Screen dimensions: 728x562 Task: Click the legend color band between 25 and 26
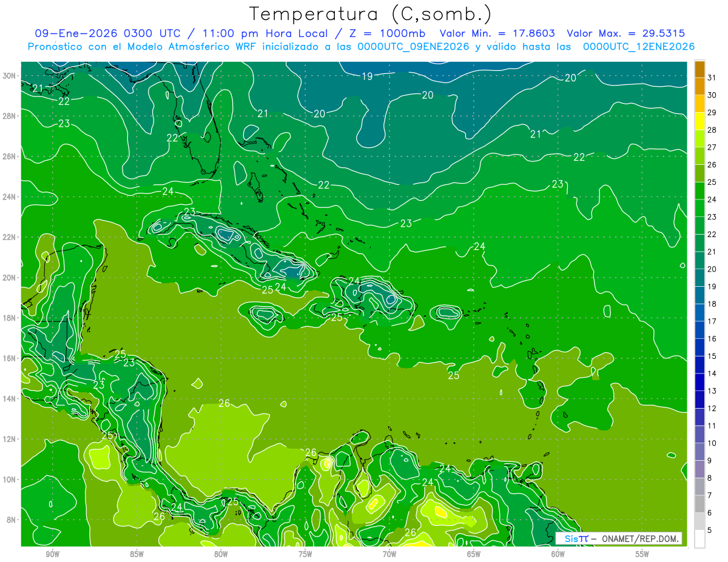coord(699,173)
